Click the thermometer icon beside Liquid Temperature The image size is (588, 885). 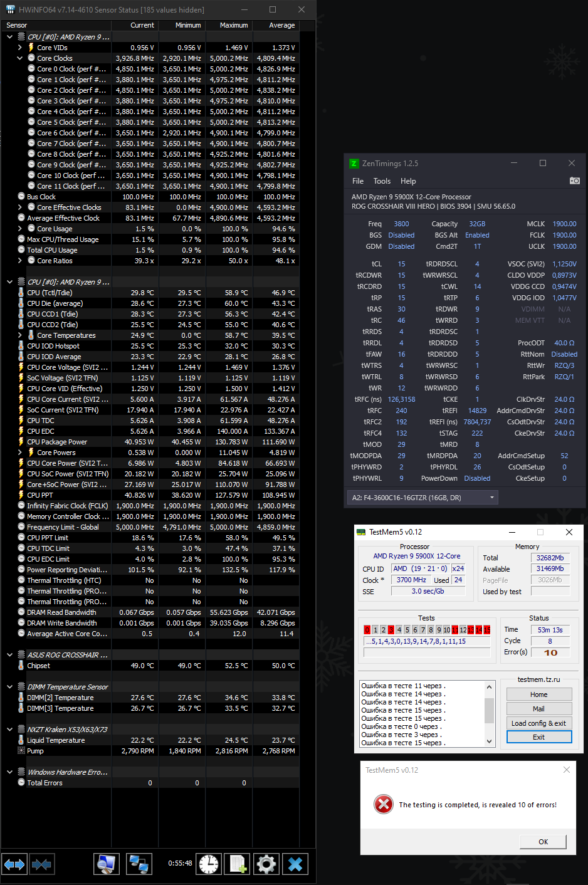coord(21,740)
